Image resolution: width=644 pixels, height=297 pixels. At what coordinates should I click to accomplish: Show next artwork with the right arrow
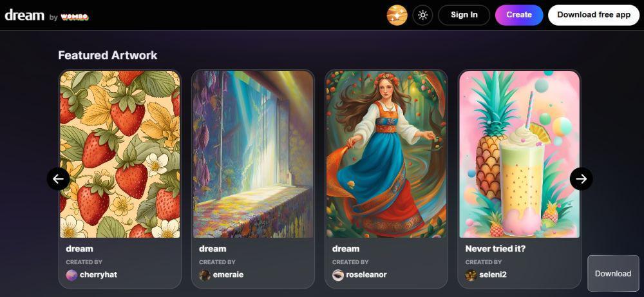pos(581,178)
